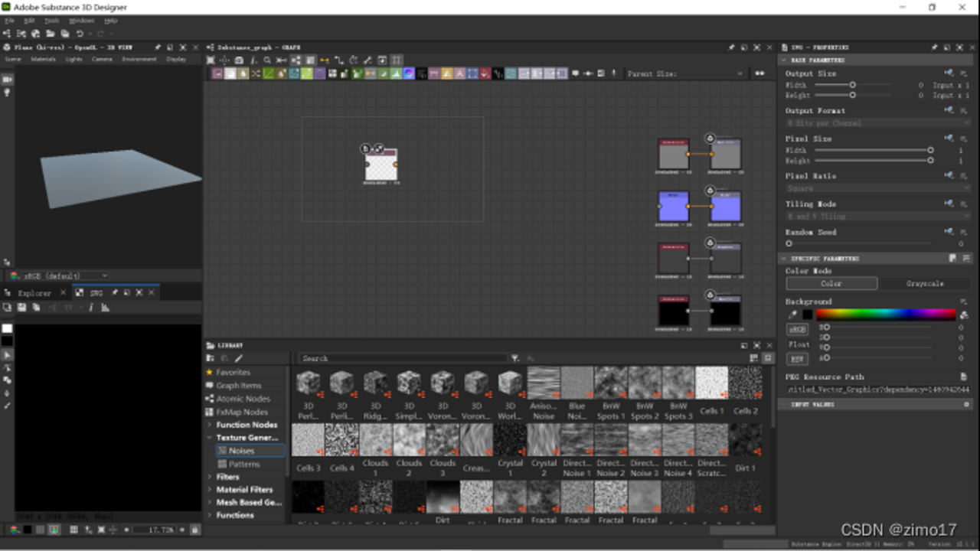Select Color mode

[831, 283]
